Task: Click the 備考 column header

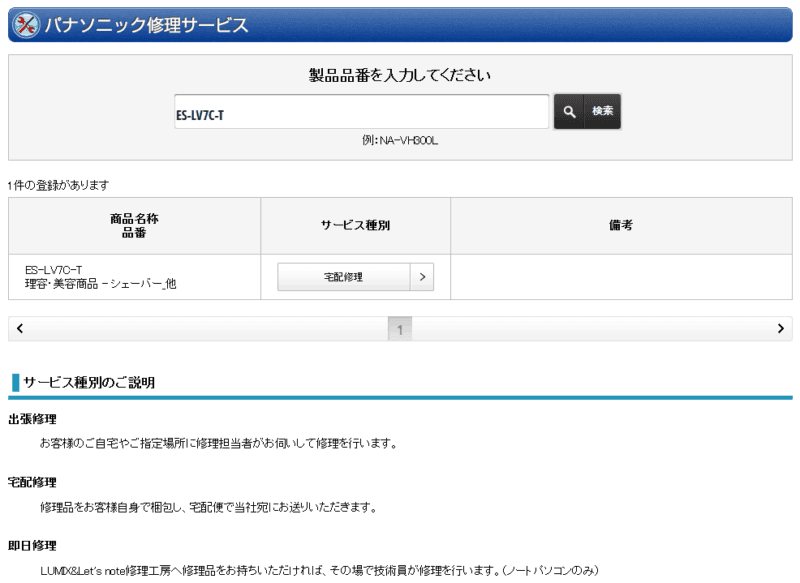Action: tap(620, 226)
